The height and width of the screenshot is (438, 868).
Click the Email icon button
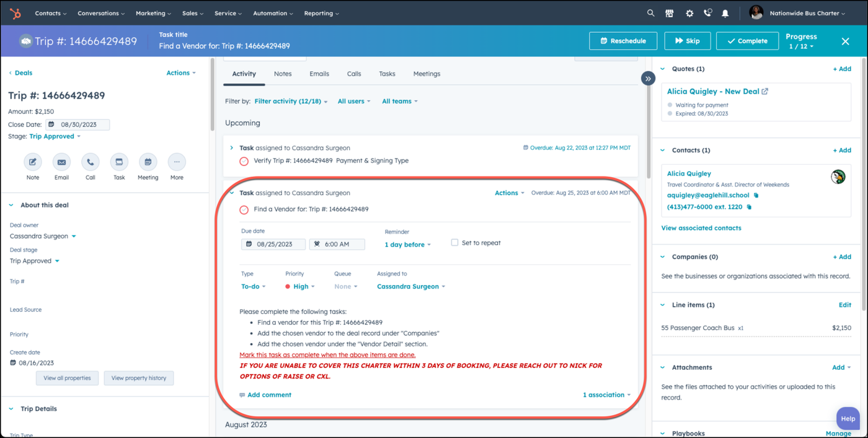point(61,162)
